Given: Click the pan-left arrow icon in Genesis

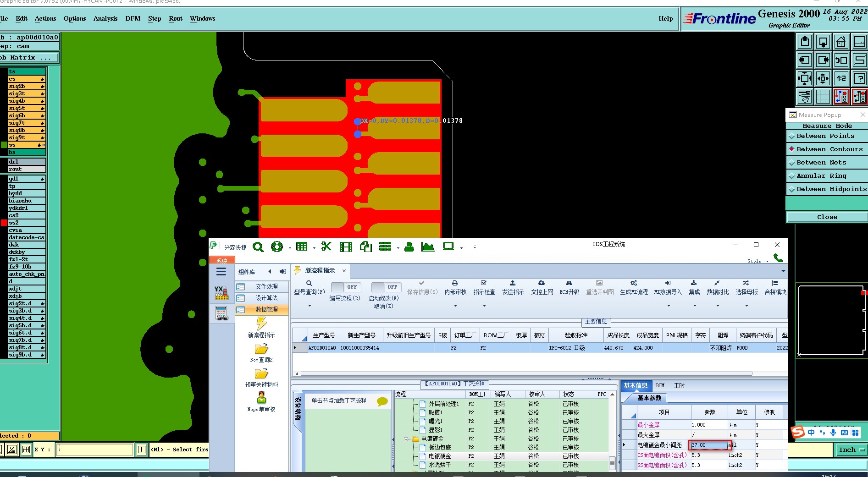Looking at the screenshot, I should click(x=805, y=60).
